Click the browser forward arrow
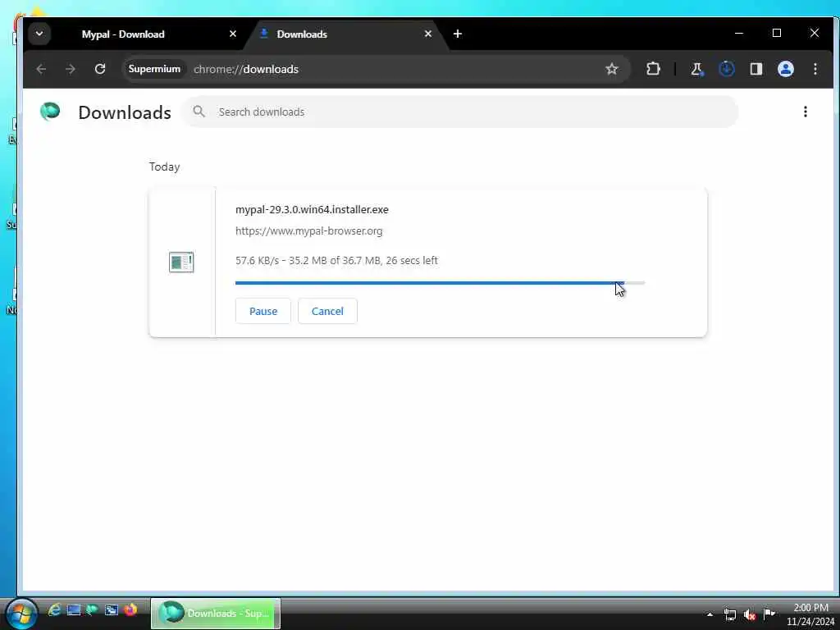Image resolution: width=840 pixels, height=630 pixels. [71, 69]
